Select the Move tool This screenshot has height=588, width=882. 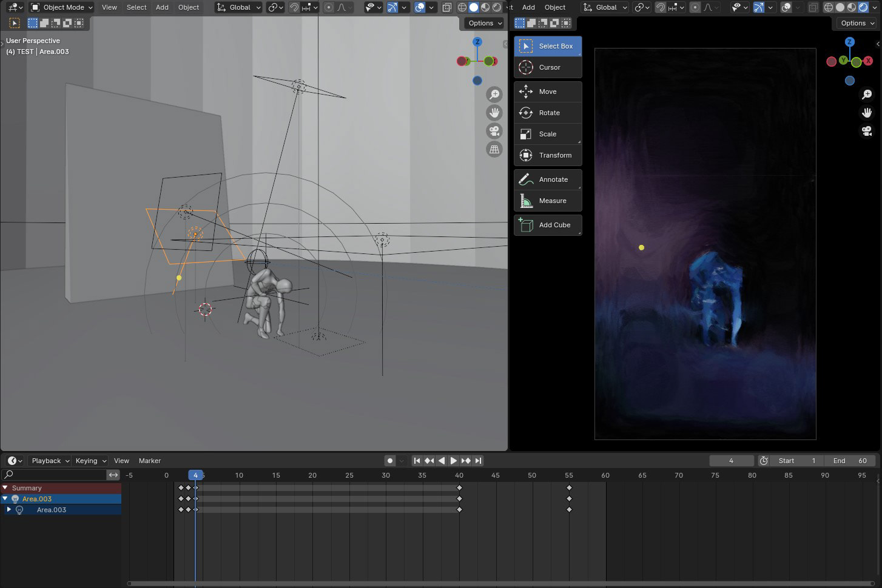pyautogui.click(x=548, y=92)
